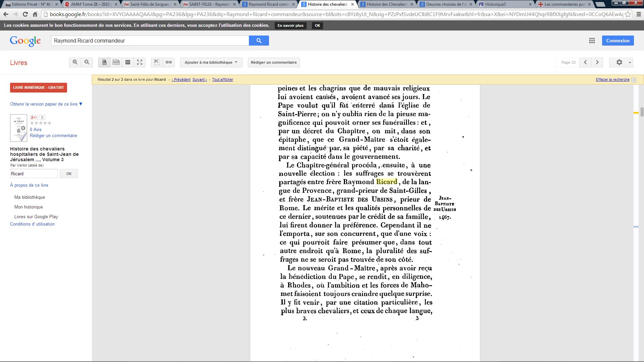The height and width of the screenshot is (362, 644).
Task: Open the '0 Avis' link
Action: pyautogui.click(x=36, y=129)
